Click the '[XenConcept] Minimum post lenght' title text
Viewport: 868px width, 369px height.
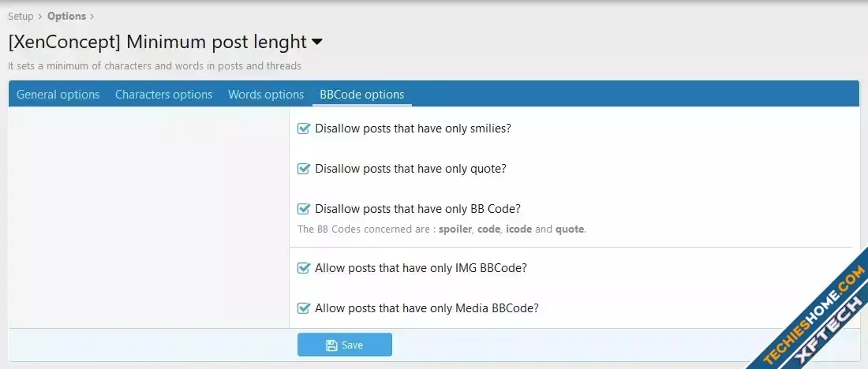click(157, 42)
